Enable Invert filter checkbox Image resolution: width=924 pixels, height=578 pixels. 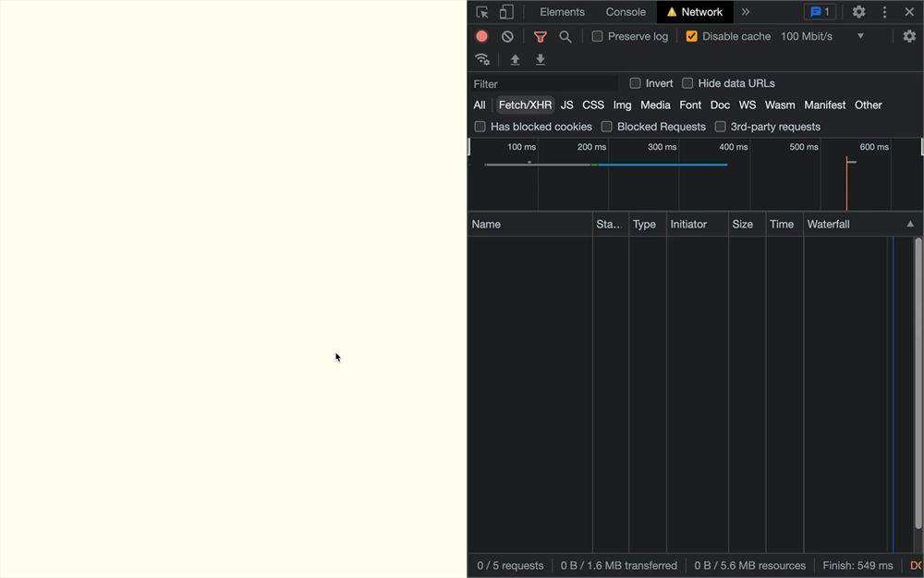[x=635, y=83]
